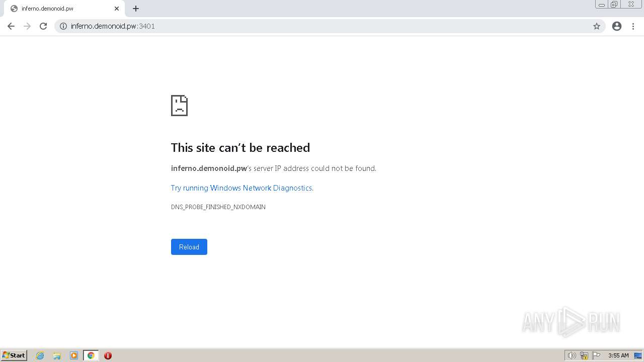Click the Show desktop tray icon
Screen dimensions: 644x362
[x=638, y=355]
